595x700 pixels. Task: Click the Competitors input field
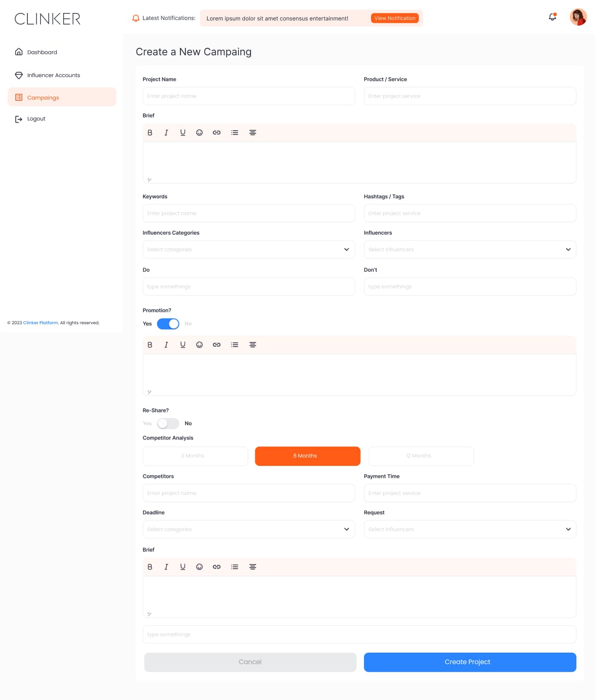(249, 493)
